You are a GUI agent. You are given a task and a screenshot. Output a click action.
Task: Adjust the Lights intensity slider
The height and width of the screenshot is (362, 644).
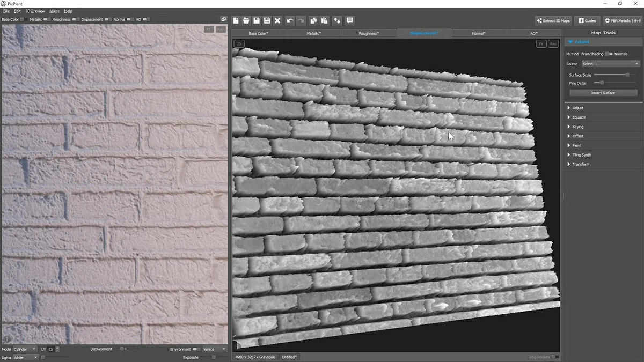click(54, 357)
